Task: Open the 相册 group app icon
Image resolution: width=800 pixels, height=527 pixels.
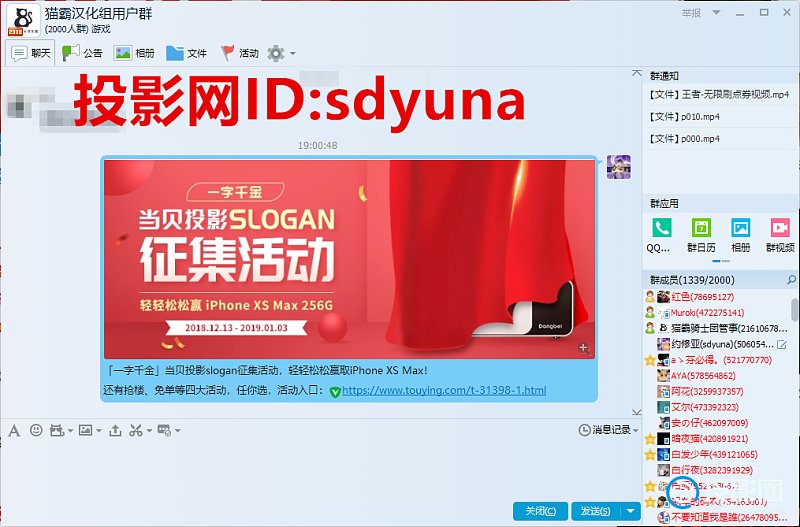Action: coord(740,235)
